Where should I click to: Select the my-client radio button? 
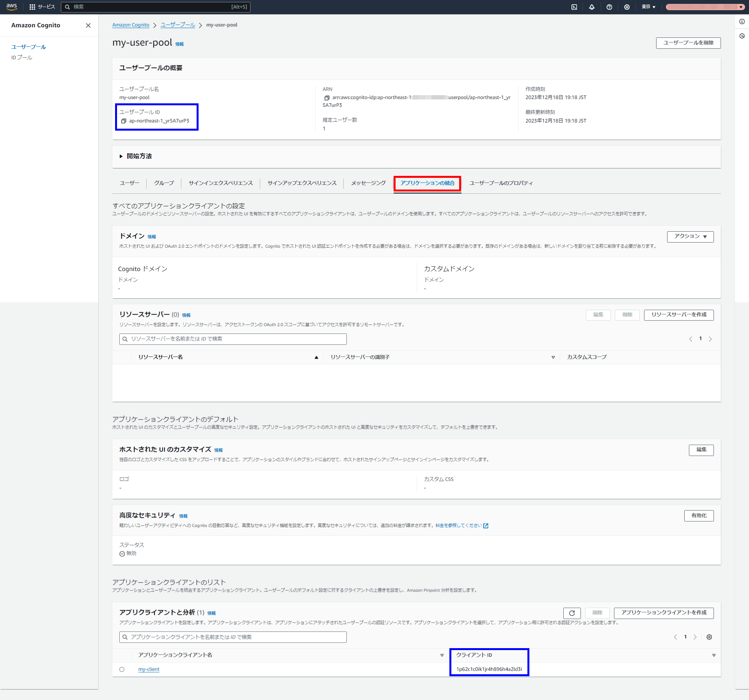[x=122, y=669]
